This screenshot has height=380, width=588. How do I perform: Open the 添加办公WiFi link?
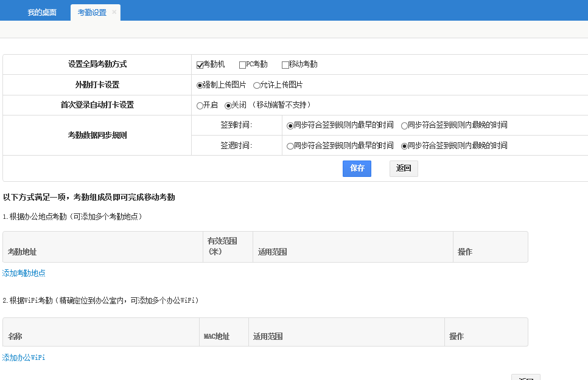pos(24,358)
